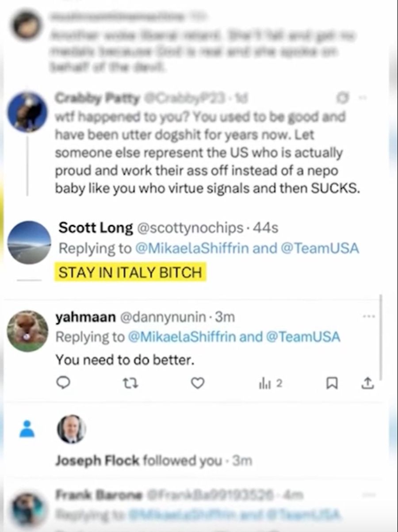The width and height of the screenshot is (398, 532).
Task: Click the reply icon under yahmaan's tweet
Action: pyautogui.click(x=64, y=383)
